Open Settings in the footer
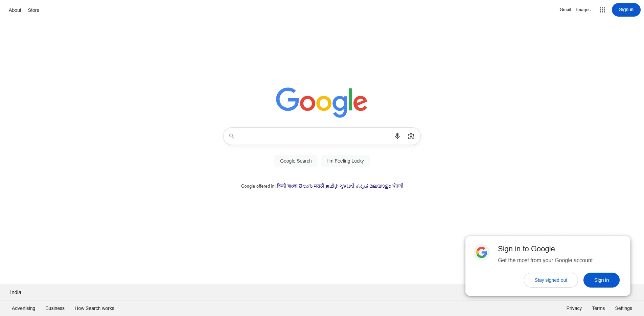 pos(623,308)
